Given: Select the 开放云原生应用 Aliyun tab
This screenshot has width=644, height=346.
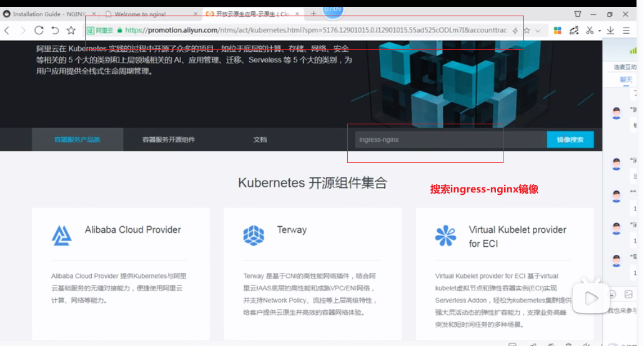Looking at the screenshot, I should (x=252, y=14).
